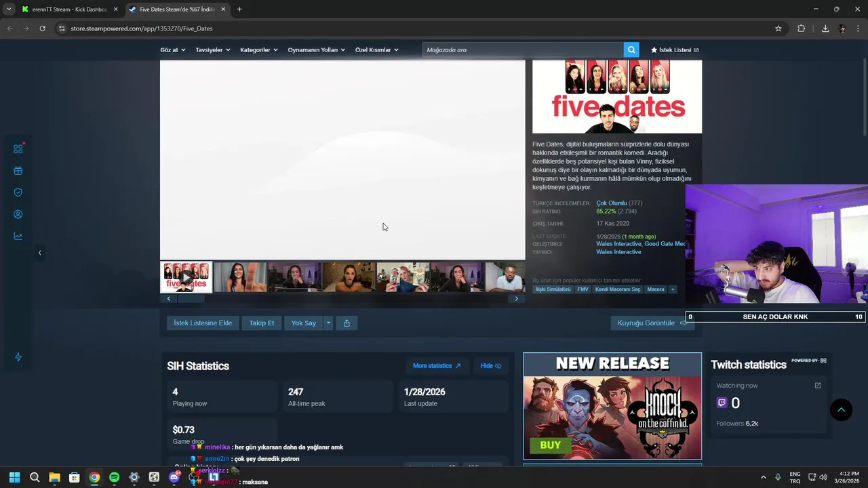The width and height of the screenshot is (868, 488).
Task: Hide the SIH Statistics panel
Action: 491,366
